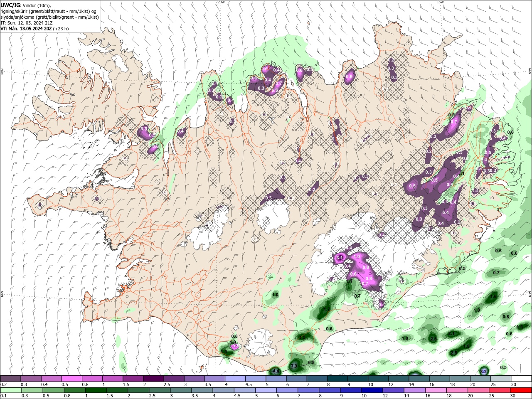Click the '3.1' snowfall value on the glacier
Image resolution: width=532 pixels, height=399 pixels.
point(339,258)
